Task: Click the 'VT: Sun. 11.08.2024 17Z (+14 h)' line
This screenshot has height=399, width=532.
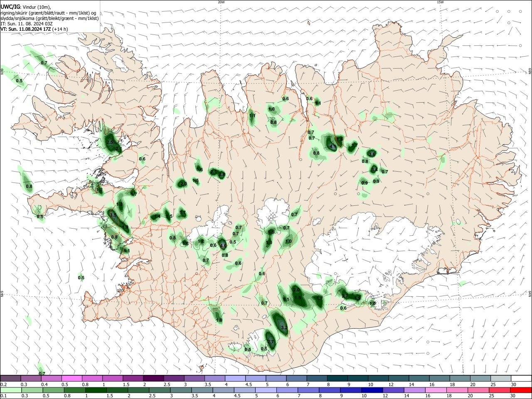Action: tap(34, 29)
